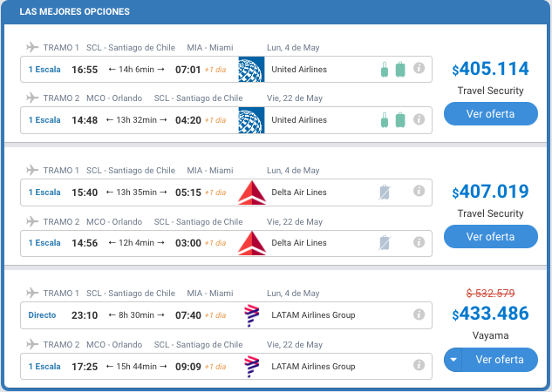Click plane icon beside United TRAMO 2
This screenshot has height=392, width=552.
[32, 98]
